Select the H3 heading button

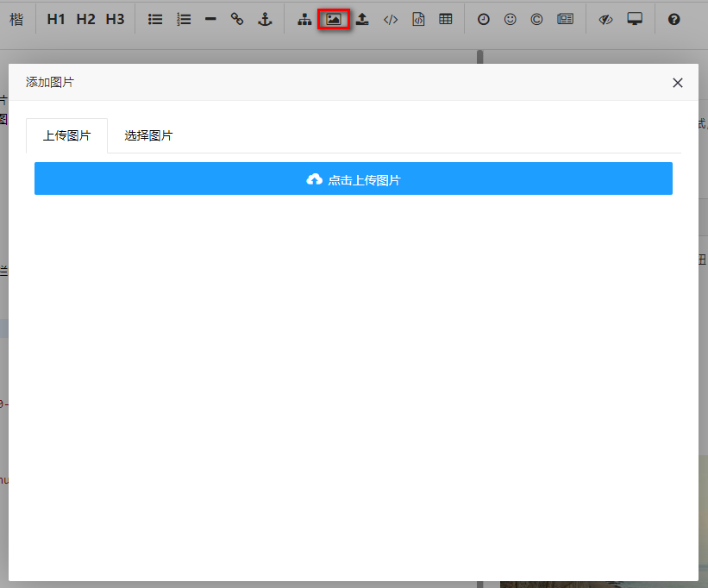click(x=115, y=19)
